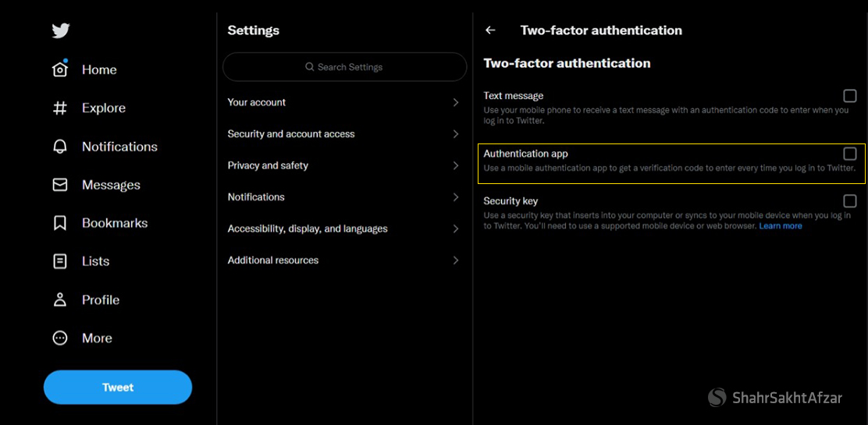868x425 pixels.
Task: Go back using the left arrow
Action: pos(490,30)
